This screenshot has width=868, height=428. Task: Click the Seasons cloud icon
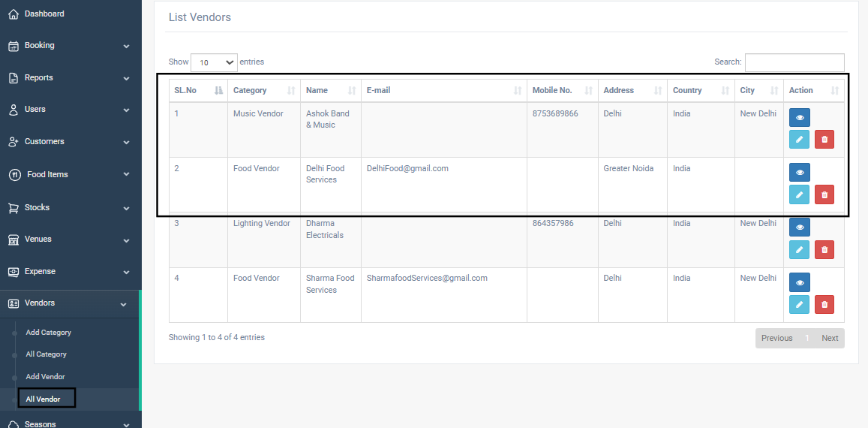point(14,424)
